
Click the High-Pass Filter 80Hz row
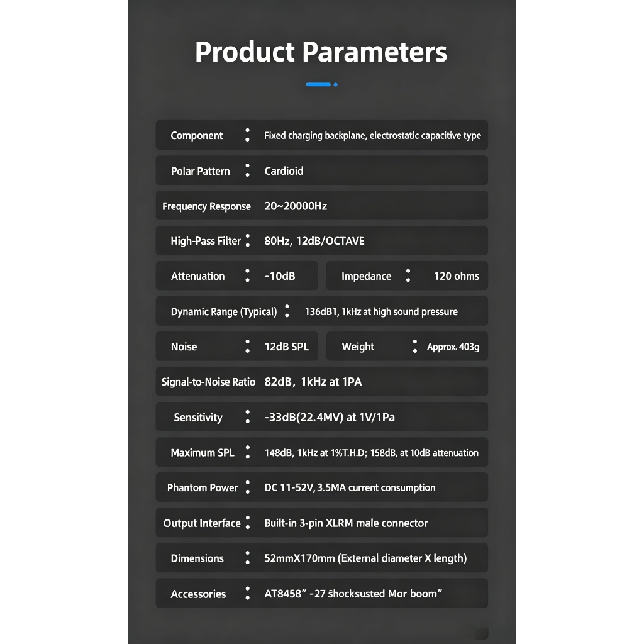[321, 241]
